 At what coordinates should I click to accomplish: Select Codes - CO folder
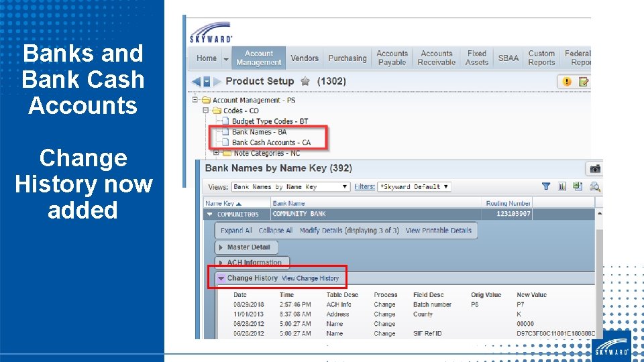tap(241, 111)
